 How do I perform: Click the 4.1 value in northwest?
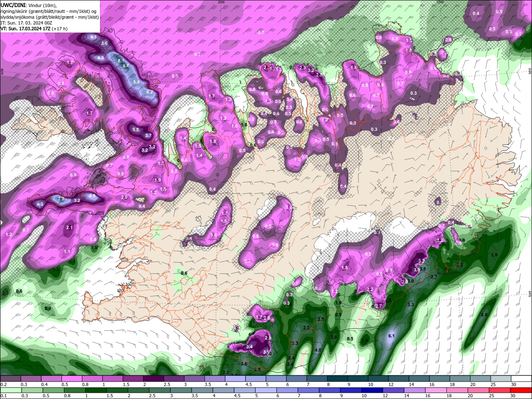(94, 37)
